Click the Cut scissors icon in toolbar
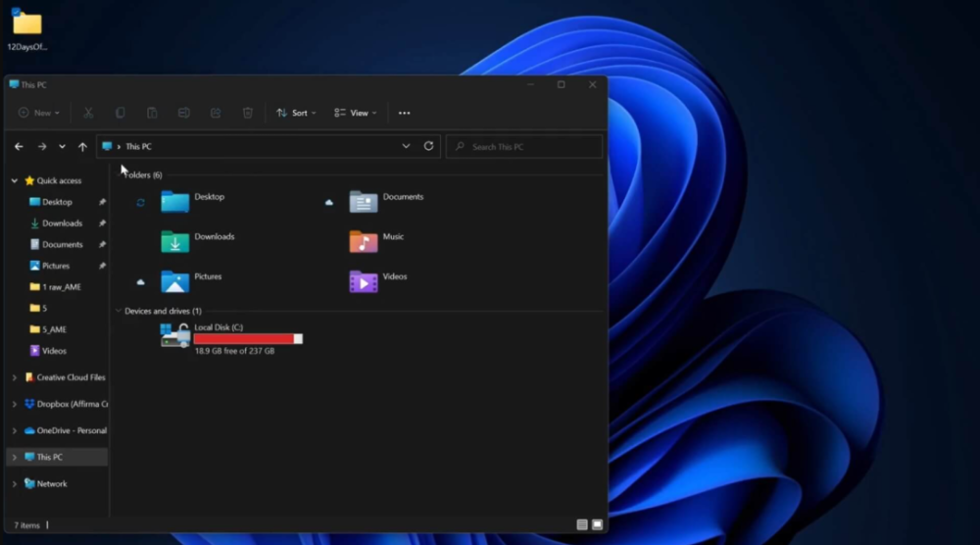The height and width of the screenshot is (545, 980). [x=88, y=113]
